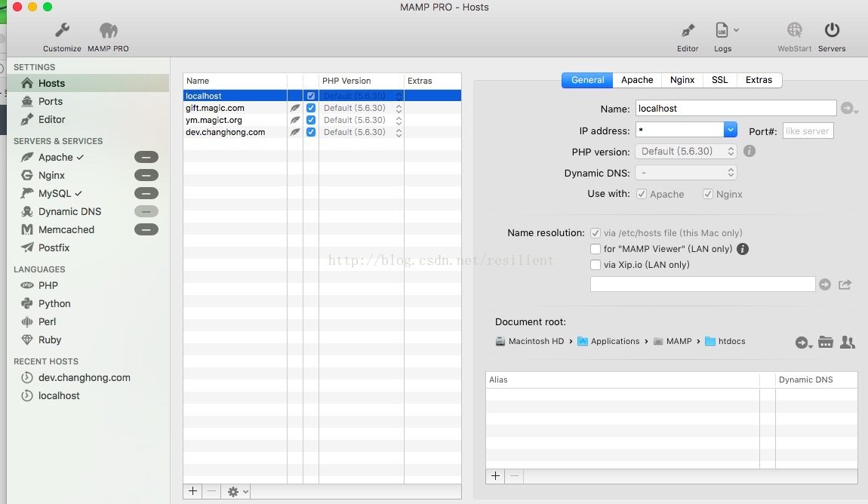868x504 pixels.
Task: Select Nginx in the sidebar
Action: (x=51, y=175)
